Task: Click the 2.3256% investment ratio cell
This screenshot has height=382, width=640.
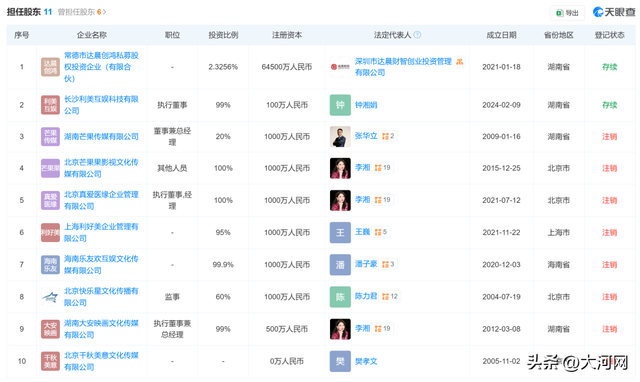Action: pyautogui.click(x=223, y=67)
